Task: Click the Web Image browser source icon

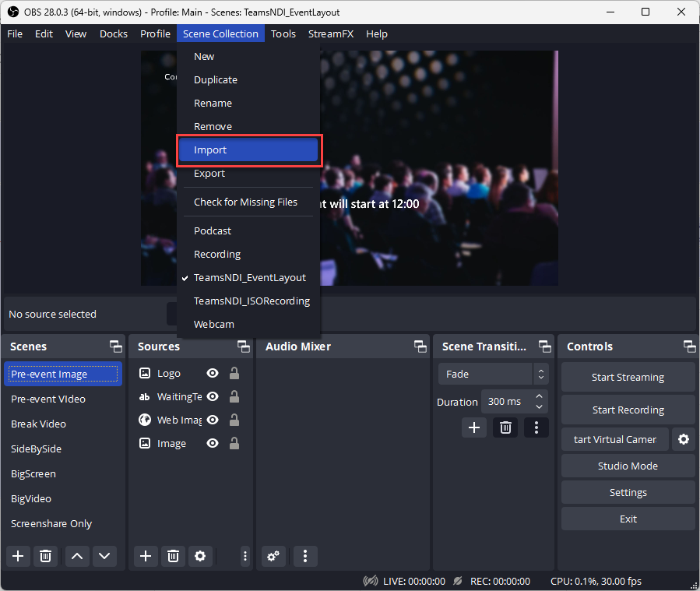Action: click(145, 420)
